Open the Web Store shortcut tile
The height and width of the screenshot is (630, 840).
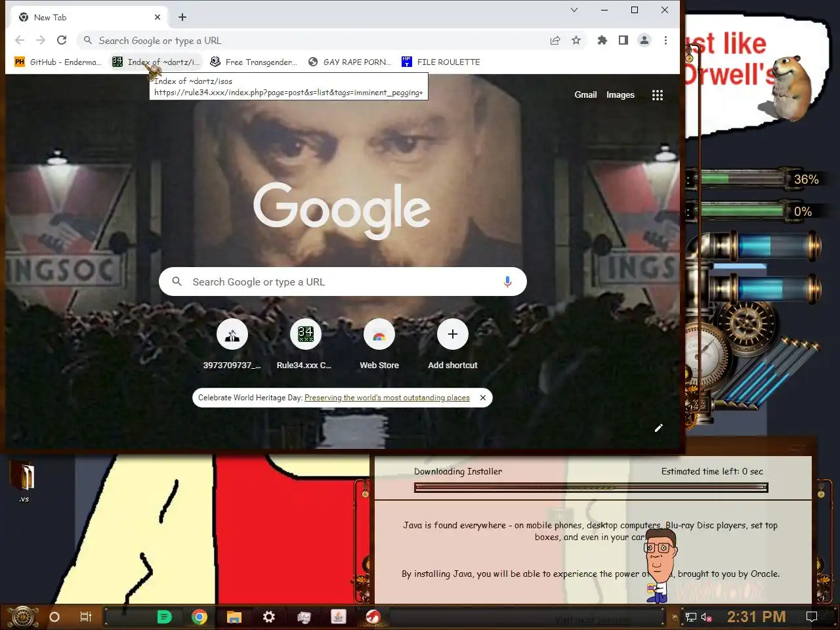click(379, 344)
